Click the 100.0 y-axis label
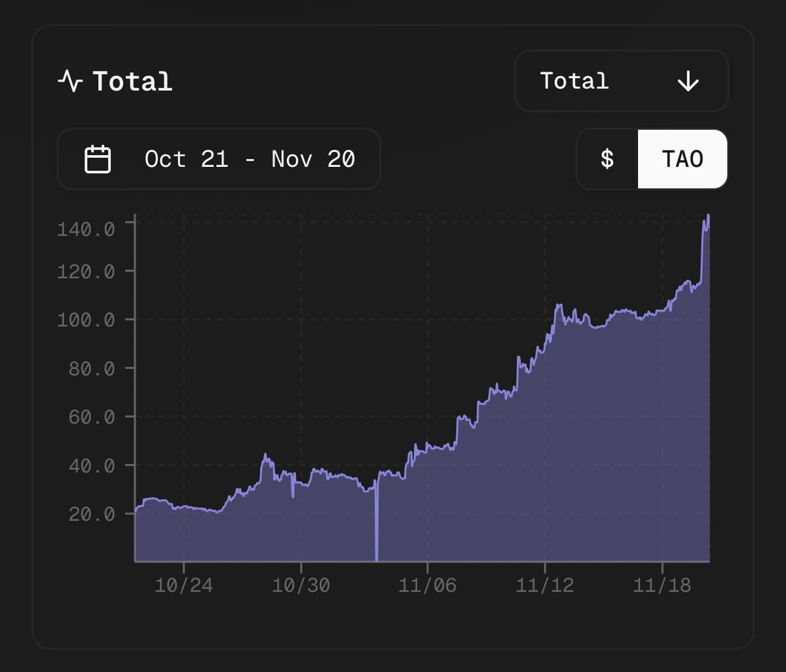 [86, 320]
